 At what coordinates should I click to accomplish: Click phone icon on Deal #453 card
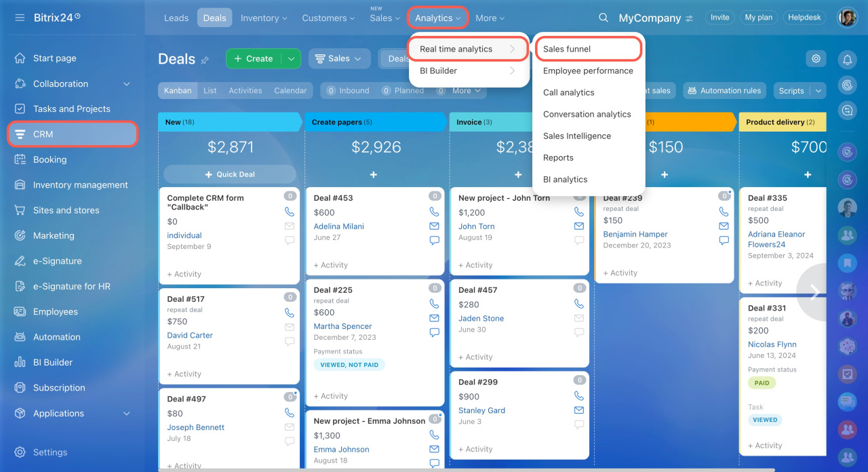pos(434,212)
